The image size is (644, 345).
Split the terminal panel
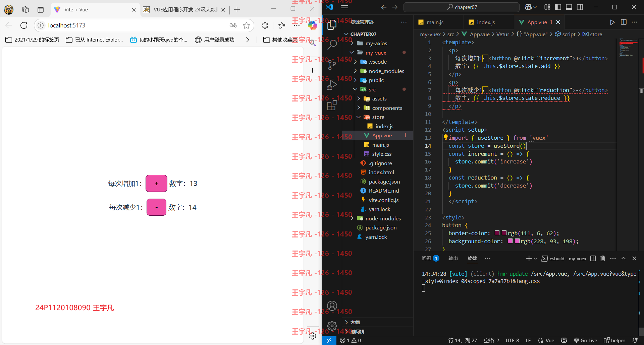pos(593,258)
